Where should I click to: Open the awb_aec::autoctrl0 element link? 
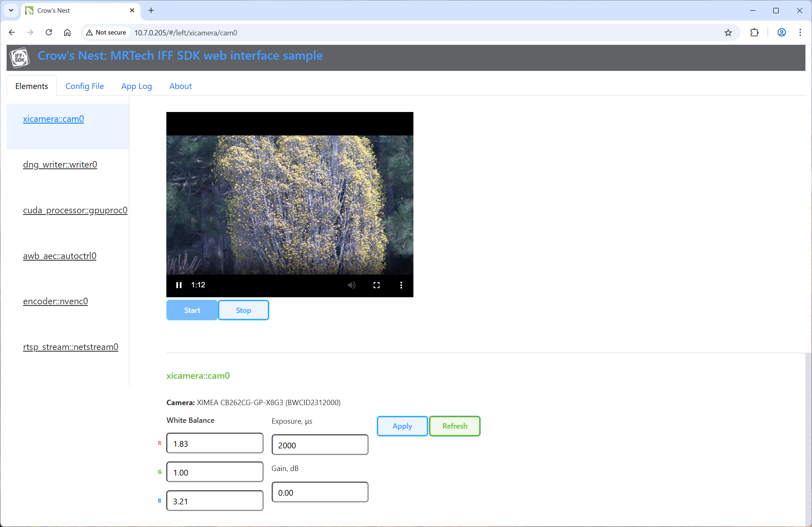pos(60,256)
